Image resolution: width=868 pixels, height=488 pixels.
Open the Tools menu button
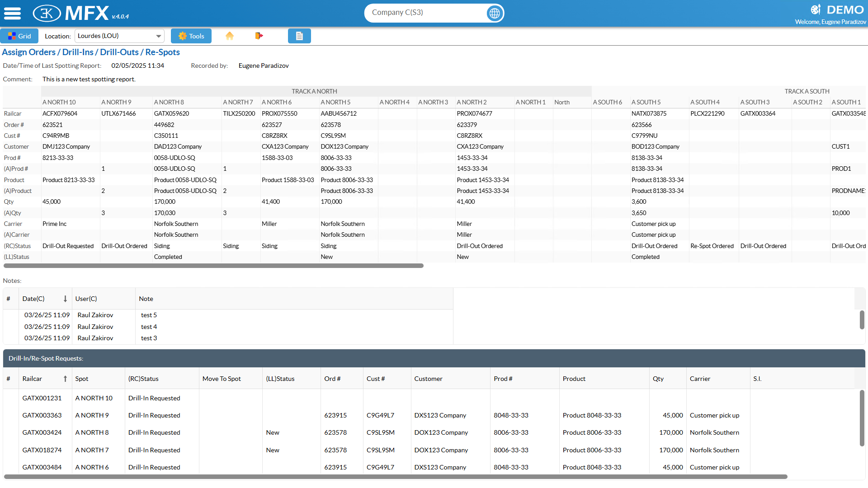tap(191, 36)
